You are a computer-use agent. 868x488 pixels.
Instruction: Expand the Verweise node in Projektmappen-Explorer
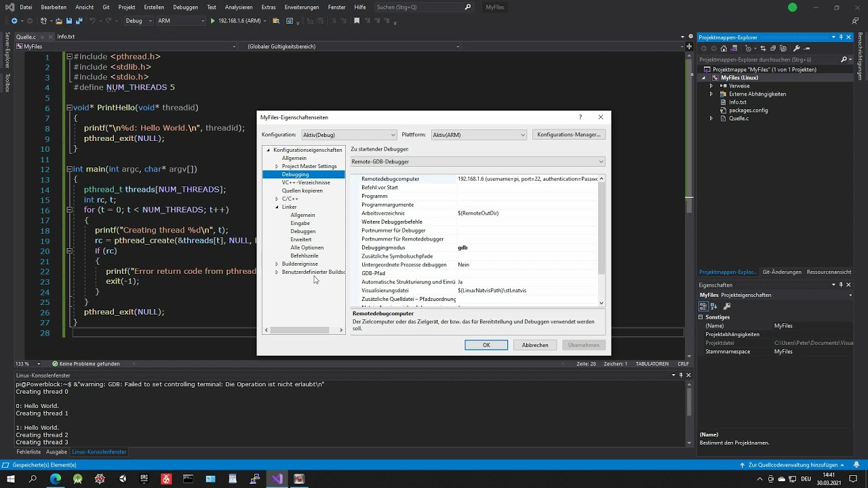click(x=711, y=86)
